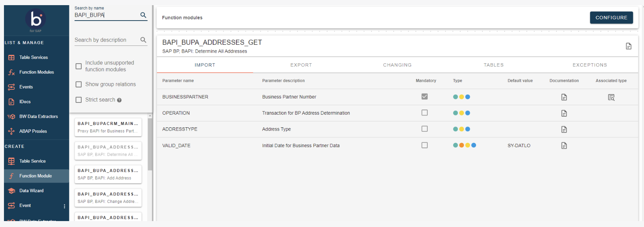View associated type for BUSINESSPARTNER

(x=611, y=97)
